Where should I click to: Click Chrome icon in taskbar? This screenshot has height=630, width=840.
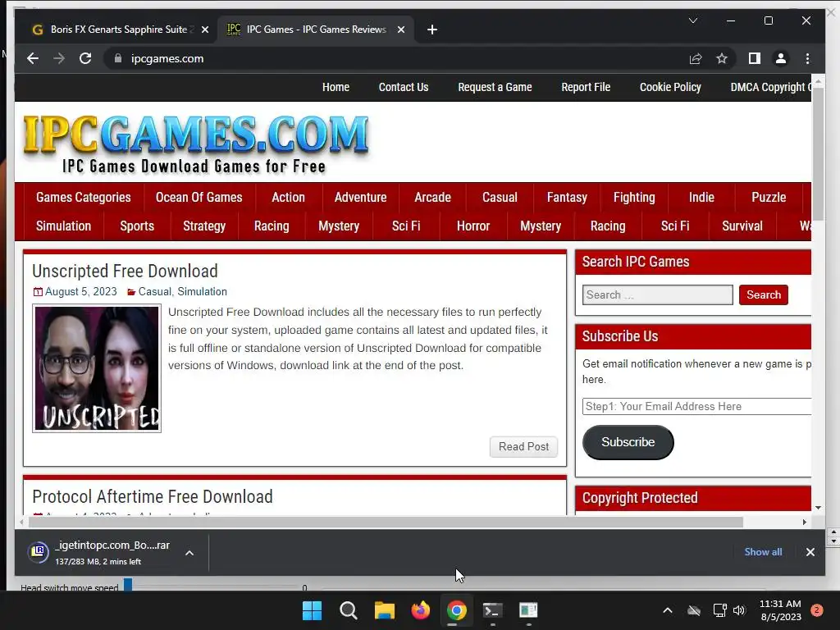(x=456, y=610)
